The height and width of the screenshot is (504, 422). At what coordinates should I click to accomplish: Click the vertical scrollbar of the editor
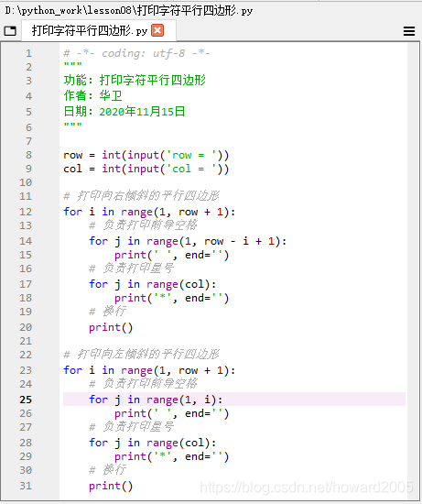[x=412, y=271]
